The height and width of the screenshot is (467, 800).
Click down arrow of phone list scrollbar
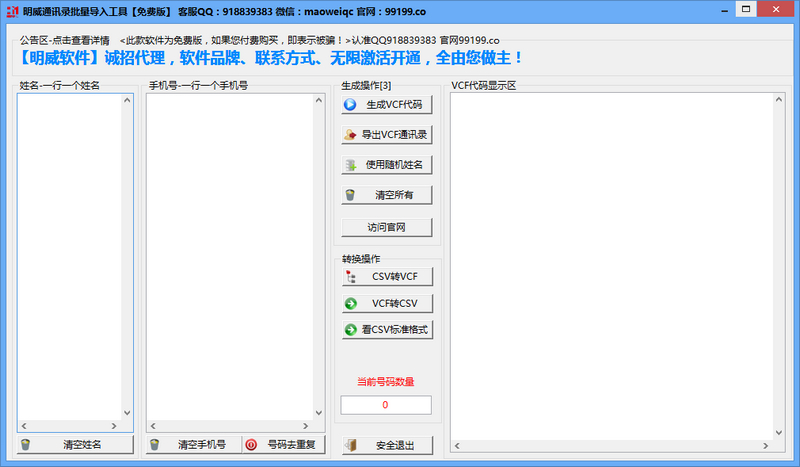coord(319,413)
